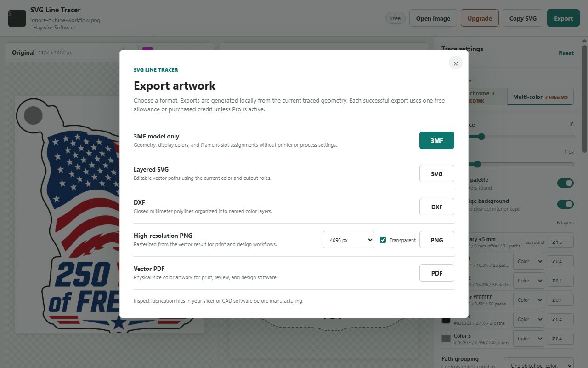This screenshot has width=588, height=368.
Task: Open Color dropdown for Color #FEFEFE row
Action: pyautogui.click(x=528, y=300)
